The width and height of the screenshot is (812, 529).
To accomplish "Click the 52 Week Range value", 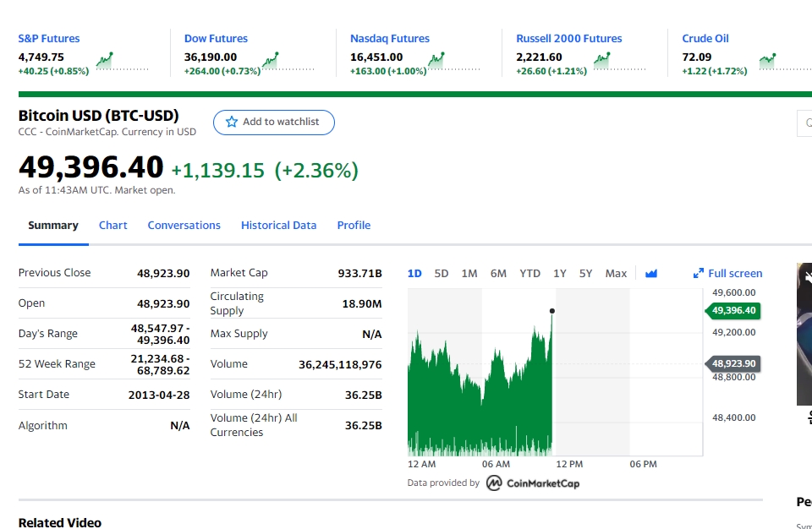I will pos(160,364).
